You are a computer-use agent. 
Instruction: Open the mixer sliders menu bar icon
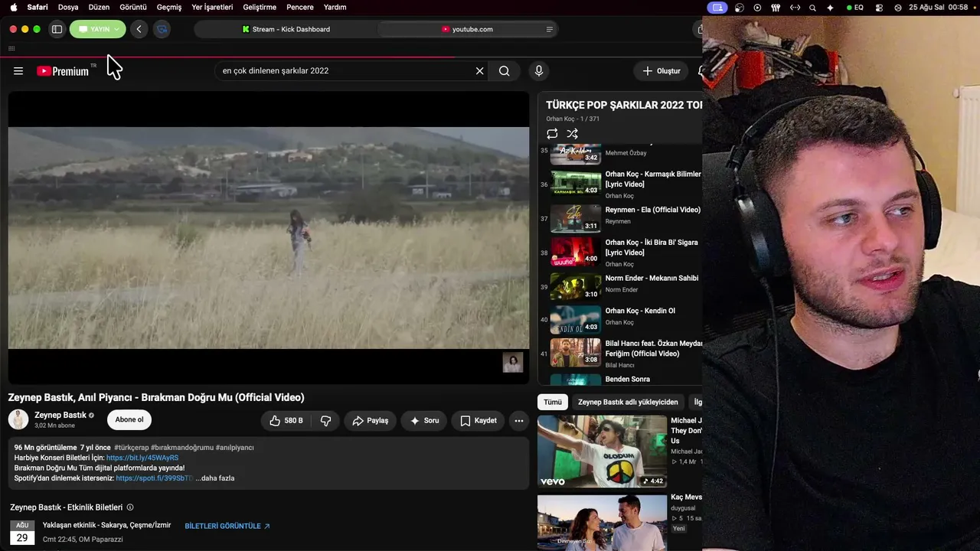(776, 7)
